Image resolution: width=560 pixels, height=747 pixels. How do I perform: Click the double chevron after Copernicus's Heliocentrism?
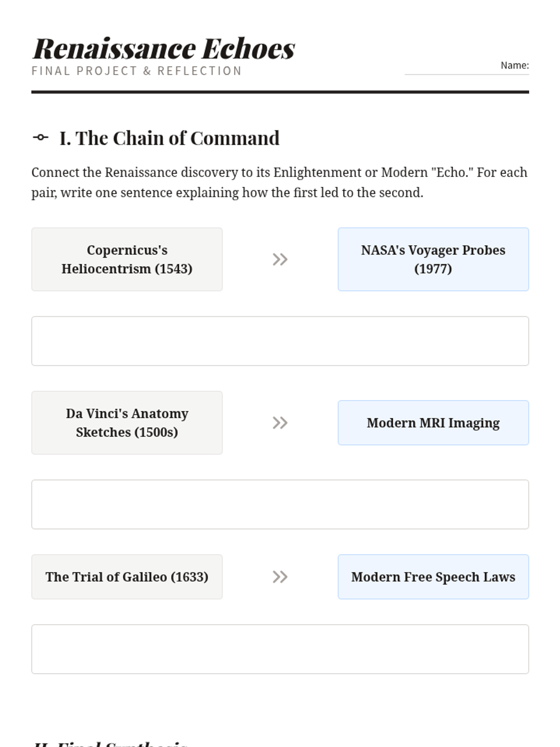point(280,259)
